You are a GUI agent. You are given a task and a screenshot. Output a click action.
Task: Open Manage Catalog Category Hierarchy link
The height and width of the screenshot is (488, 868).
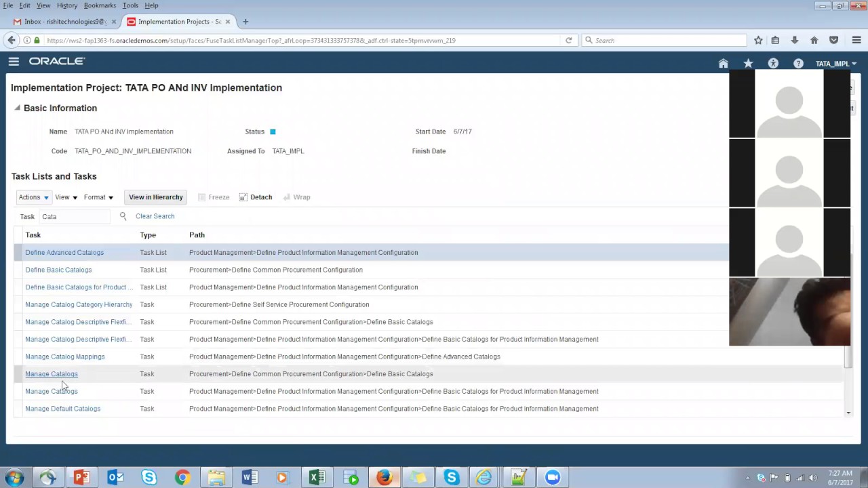pyautogui.click(x=79, y=304)
